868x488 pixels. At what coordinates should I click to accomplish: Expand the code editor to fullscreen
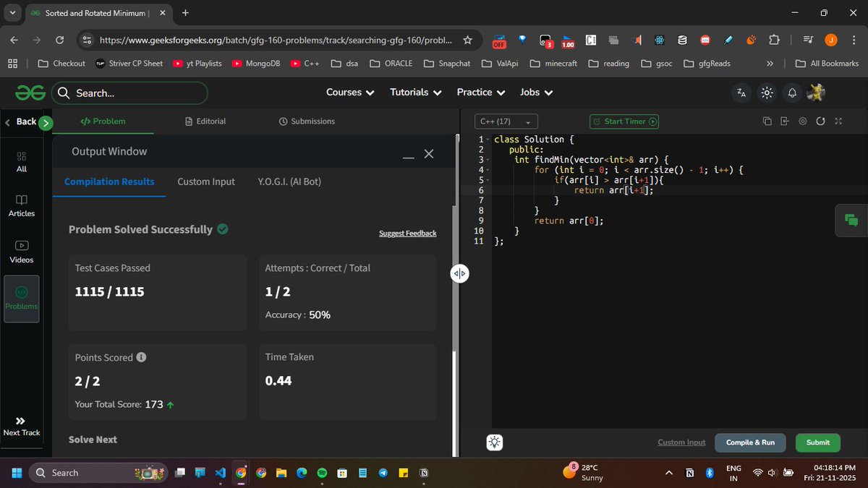point(838,121)
